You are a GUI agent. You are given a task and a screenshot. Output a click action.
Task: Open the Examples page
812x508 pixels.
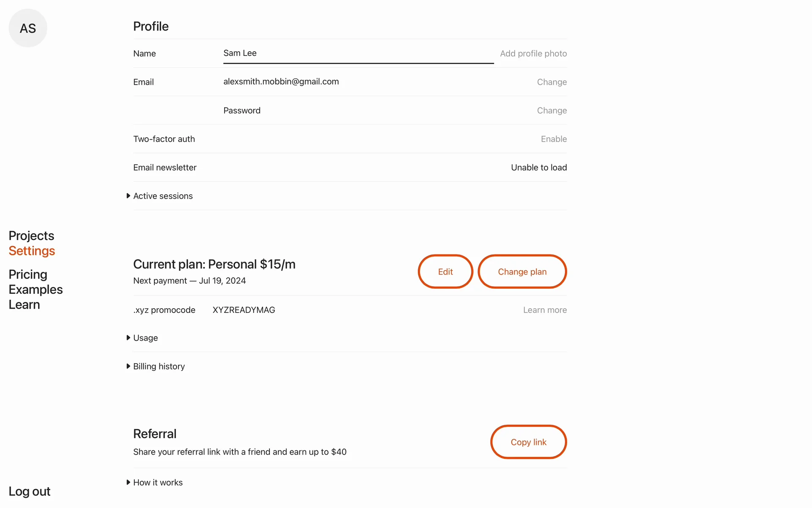36,290
